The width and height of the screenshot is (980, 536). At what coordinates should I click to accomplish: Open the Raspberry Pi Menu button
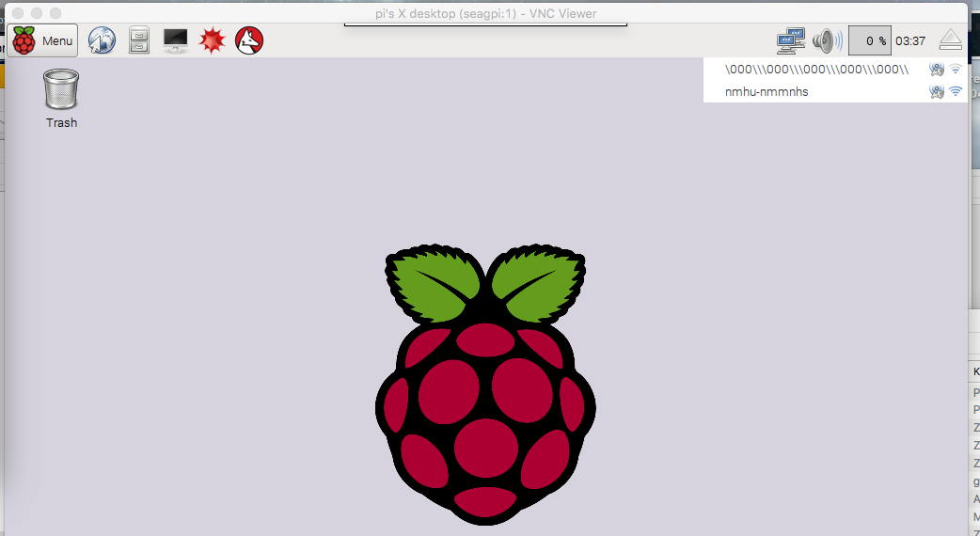click(x=42, y=40)
